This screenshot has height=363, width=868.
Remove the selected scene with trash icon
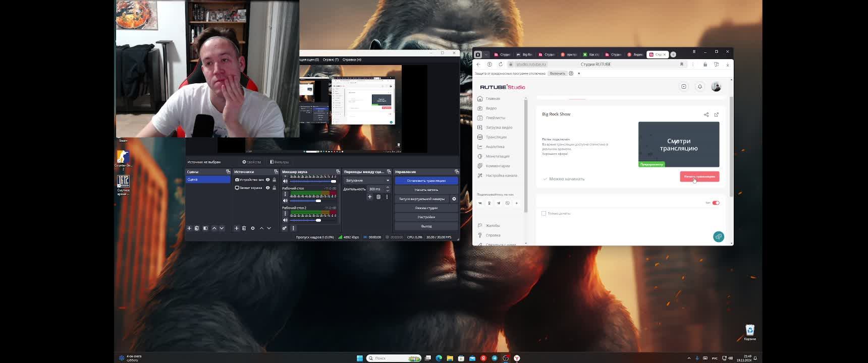tap(197, 228)
